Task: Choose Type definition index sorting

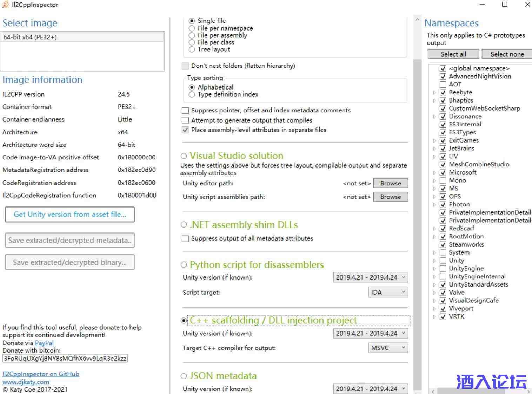Action: point(192,94)
